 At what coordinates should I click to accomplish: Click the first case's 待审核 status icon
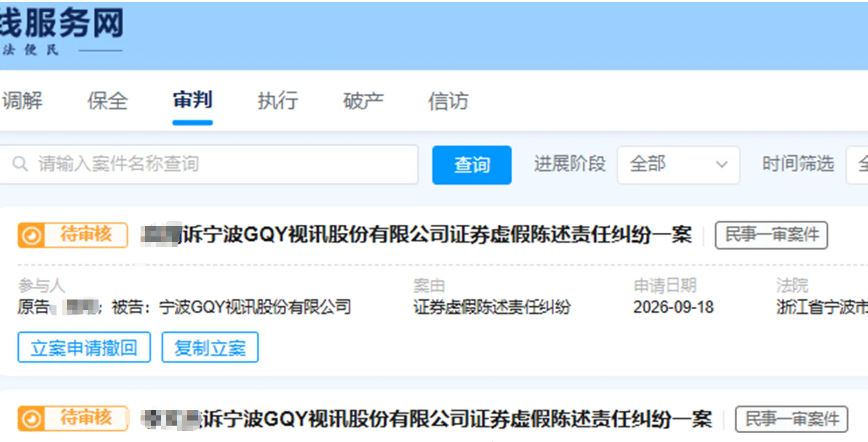pyautogui.click(x=31, y=235)
